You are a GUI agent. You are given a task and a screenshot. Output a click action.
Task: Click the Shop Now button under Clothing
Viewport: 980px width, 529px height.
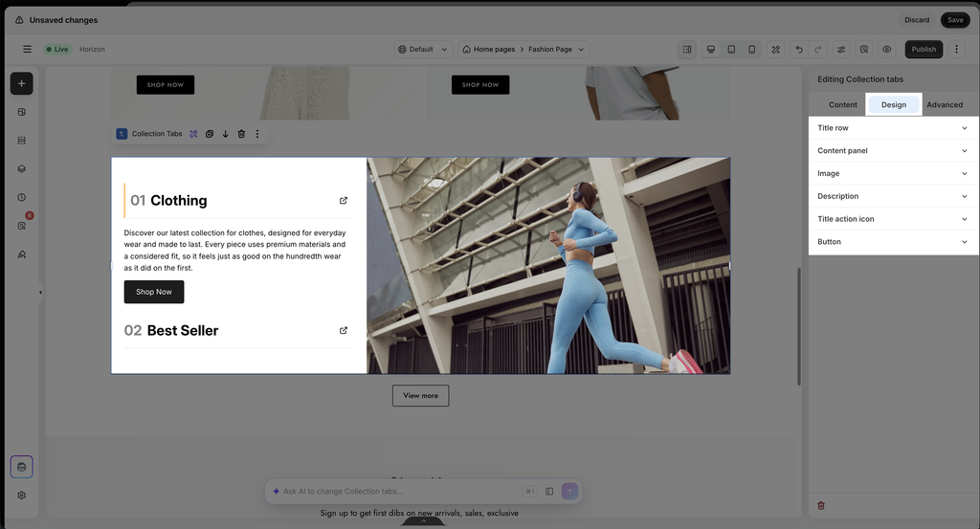(x=154, y=292)
